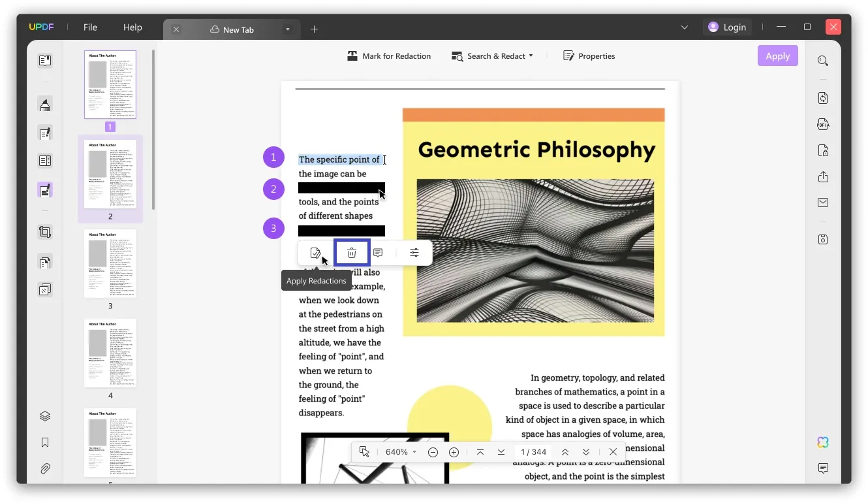Click the Apply Redactions icon in floating toolbar
868x503 pixels.
click(316, 253)
